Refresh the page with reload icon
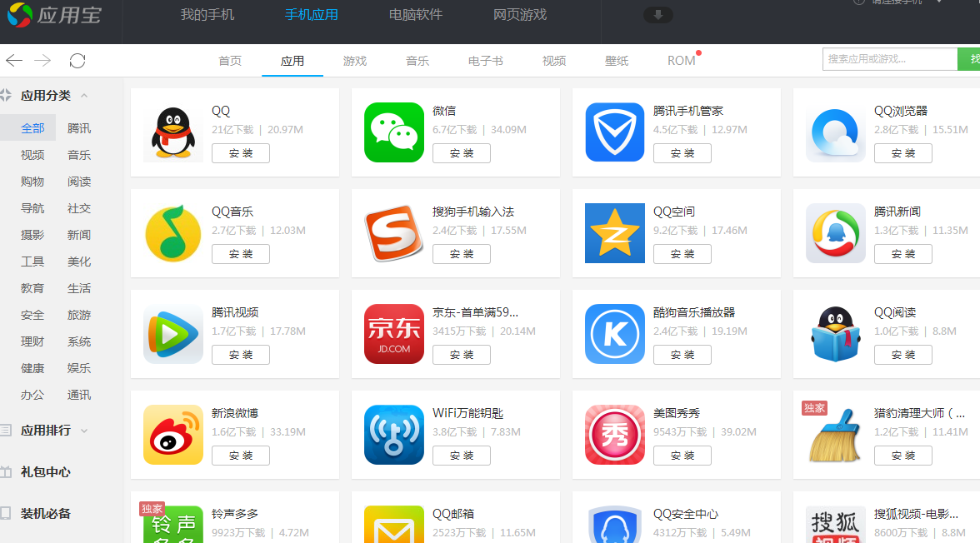The image size is (980, 543). click(77, 61)
